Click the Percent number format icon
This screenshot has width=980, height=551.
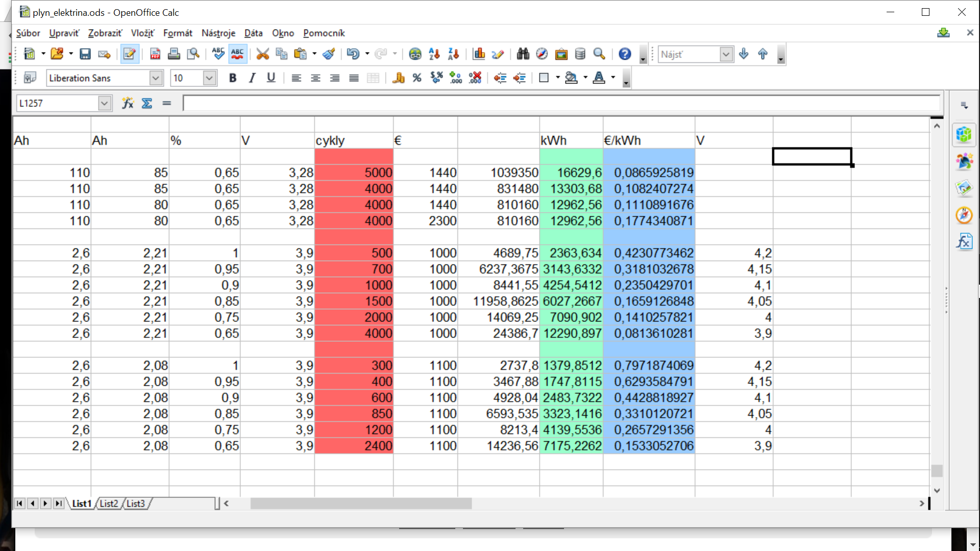pyautogui.click(x=417, y=78)
